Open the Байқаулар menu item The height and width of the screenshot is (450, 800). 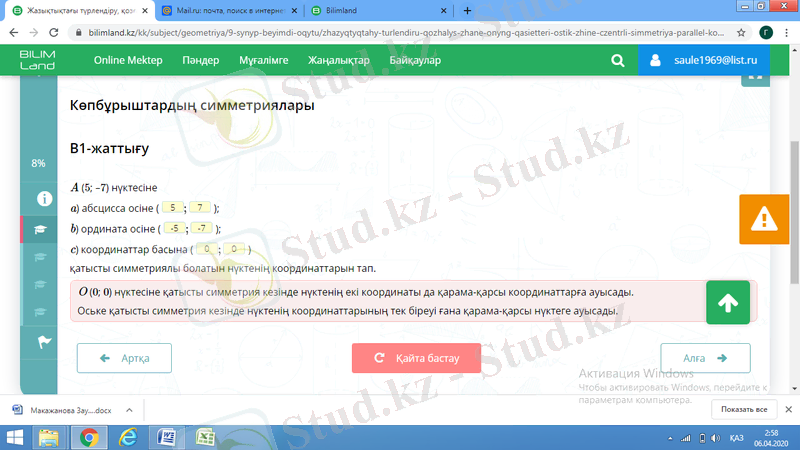click(x=415, y=60)
